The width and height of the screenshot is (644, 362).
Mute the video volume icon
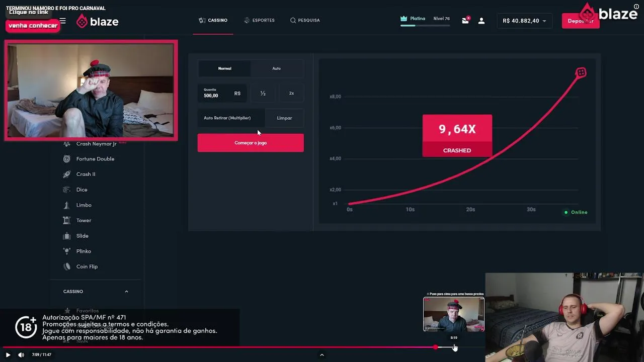[21, 355]
